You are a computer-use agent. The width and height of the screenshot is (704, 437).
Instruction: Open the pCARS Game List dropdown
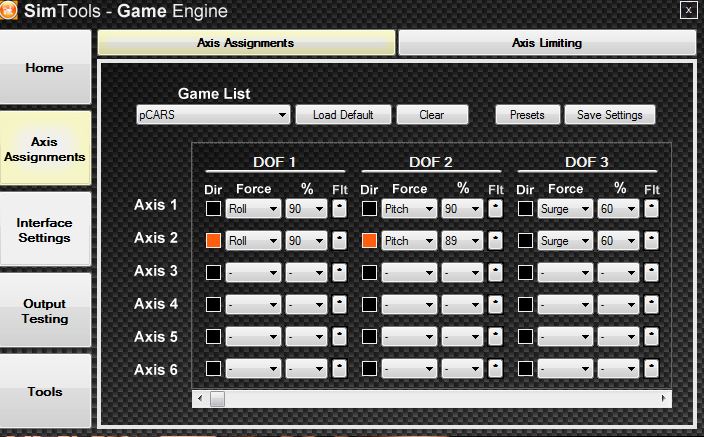coord(213,115)
